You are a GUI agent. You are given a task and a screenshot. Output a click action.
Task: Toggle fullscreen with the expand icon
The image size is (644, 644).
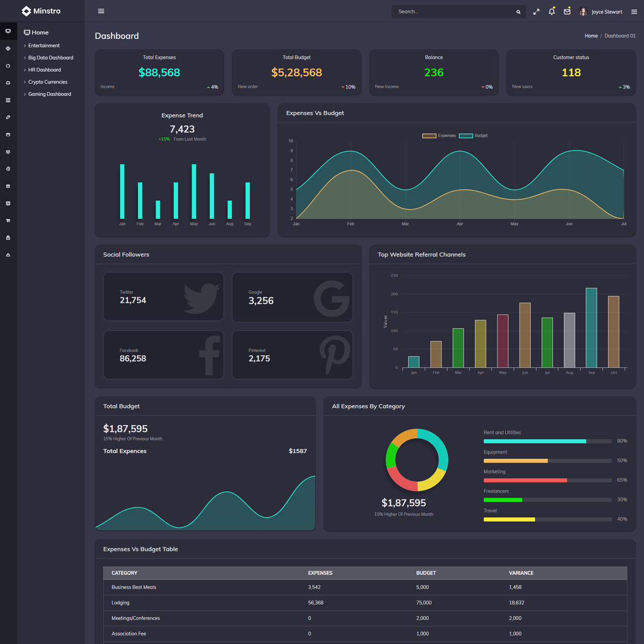tap(536, 12)
